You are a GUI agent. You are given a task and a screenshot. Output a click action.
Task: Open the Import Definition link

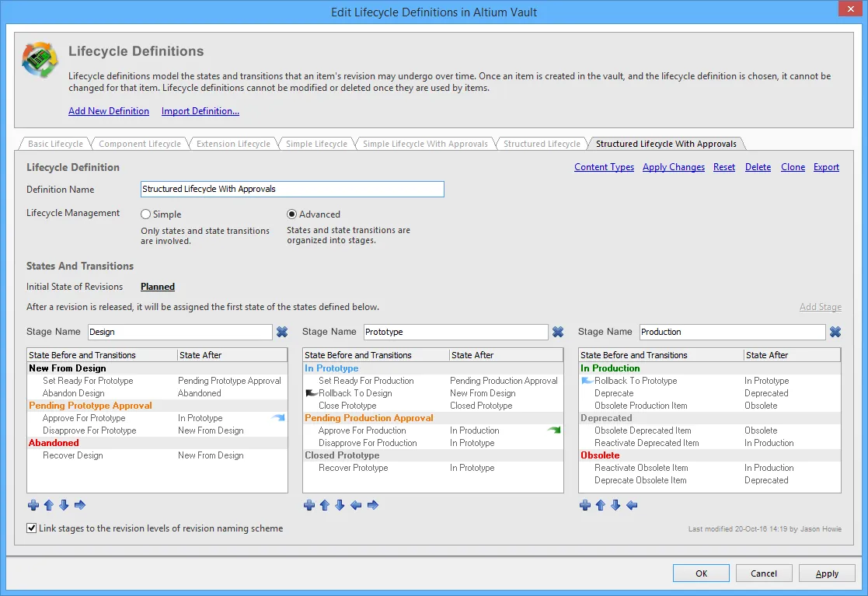[x=200, y=111]
